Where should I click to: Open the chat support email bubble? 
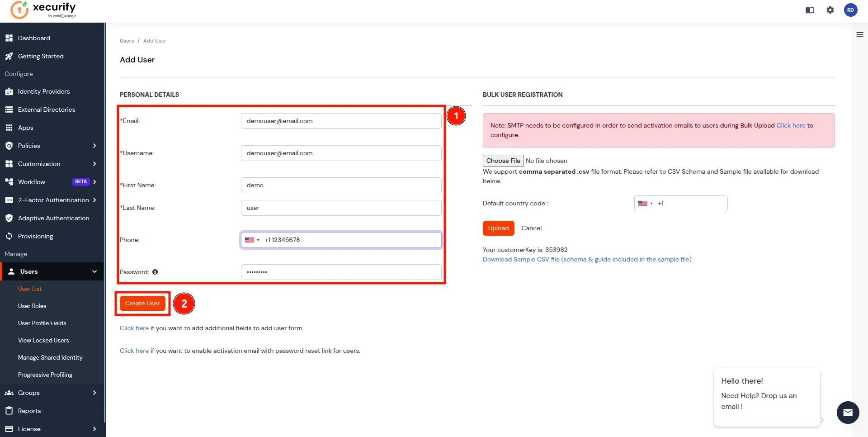(x=848, y=413)
